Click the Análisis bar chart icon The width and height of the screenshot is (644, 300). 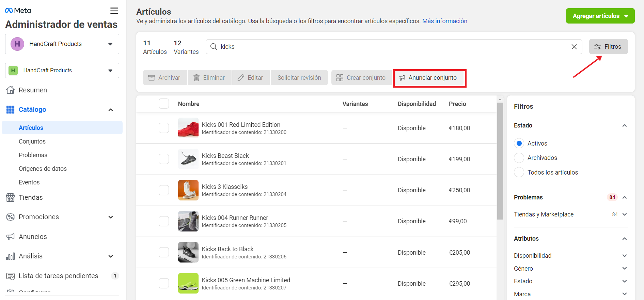(11, 256)
